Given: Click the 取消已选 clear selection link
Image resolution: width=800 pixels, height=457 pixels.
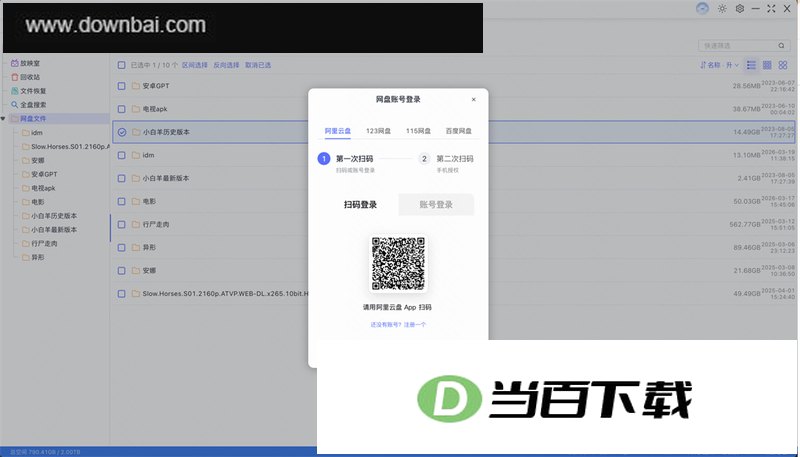Looking at the screenshot, I should 258,65.
